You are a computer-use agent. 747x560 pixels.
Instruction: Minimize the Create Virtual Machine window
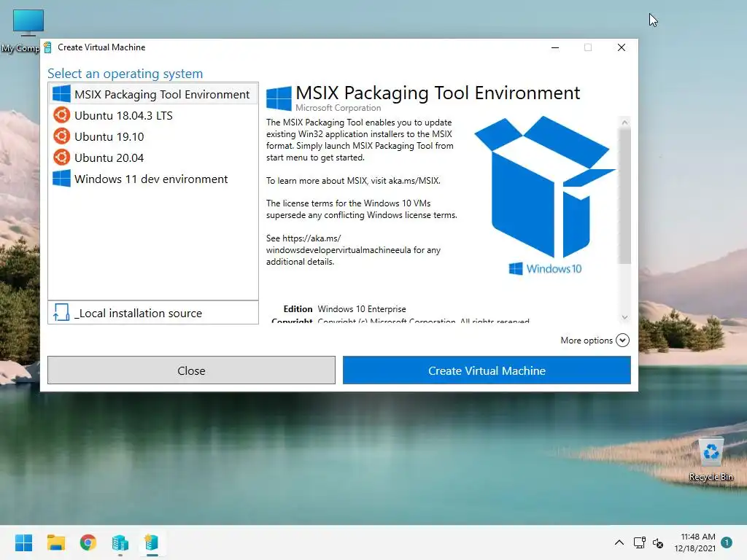(x=555, y=47)
